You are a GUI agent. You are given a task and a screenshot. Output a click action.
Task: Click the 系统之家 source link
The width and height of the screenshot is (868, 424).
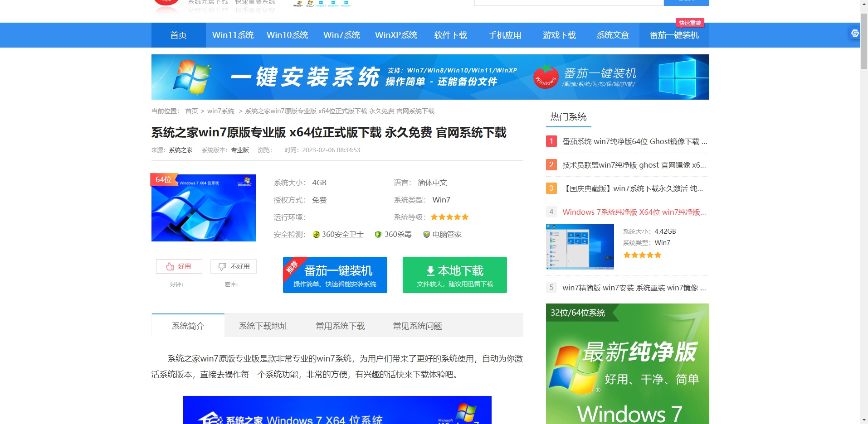(180, 150)
